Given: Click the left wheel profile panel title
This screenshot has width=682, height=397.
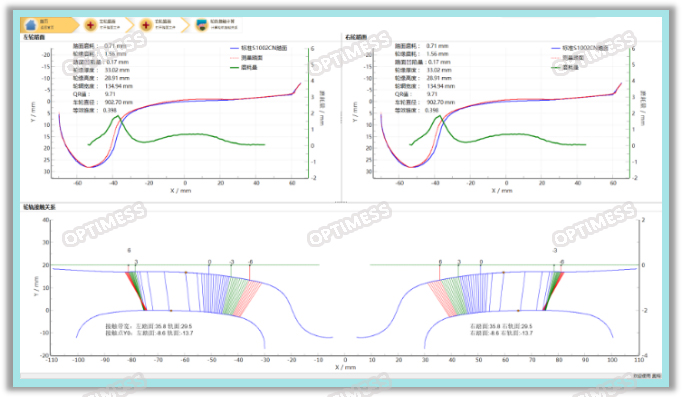Looking at the screenshot, I should 34,37.
